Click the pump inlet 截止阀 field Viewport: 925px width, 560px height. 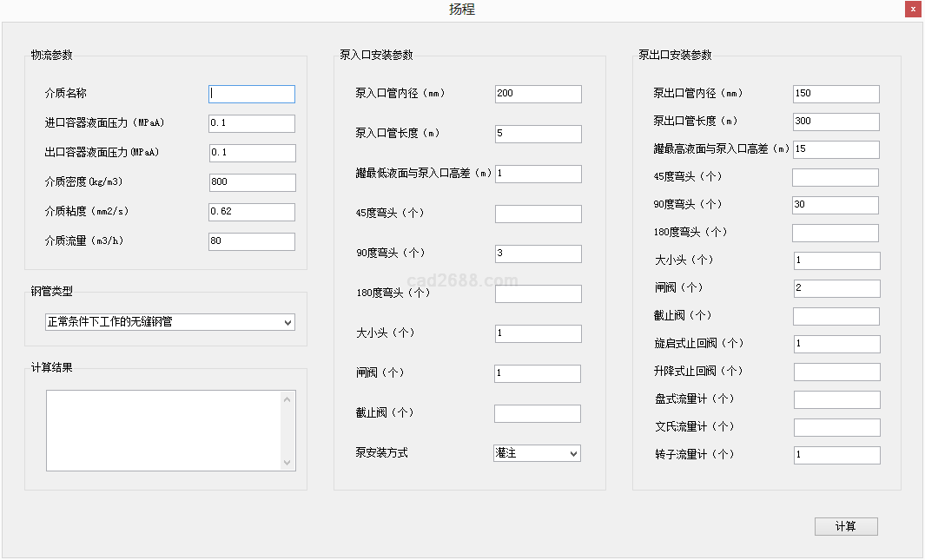(537, 413)
